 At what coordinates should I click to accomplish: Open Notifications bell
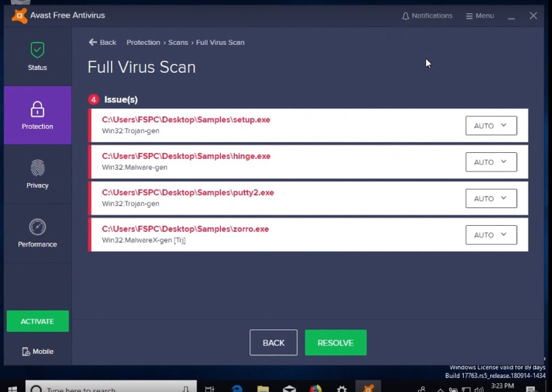tap(427, 16)
